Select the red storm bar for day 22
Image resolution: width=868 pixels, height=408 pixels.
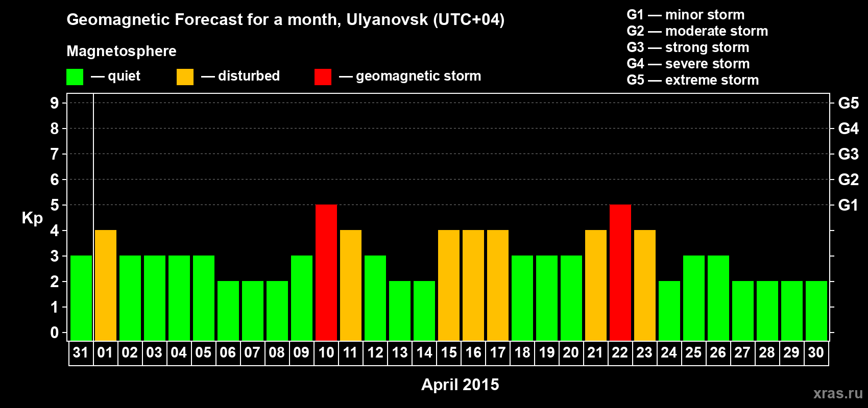(620, 272)
